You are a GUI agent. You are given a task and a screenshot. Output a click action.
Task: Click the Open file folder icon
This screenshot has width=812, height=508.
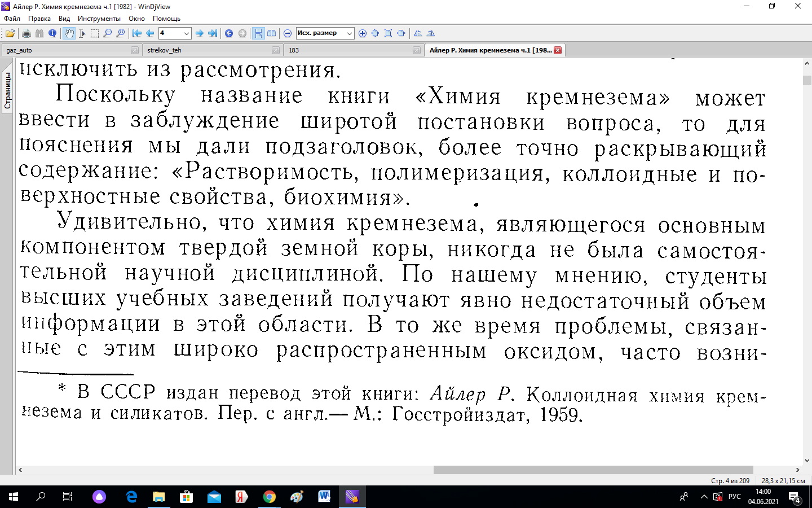10,33
